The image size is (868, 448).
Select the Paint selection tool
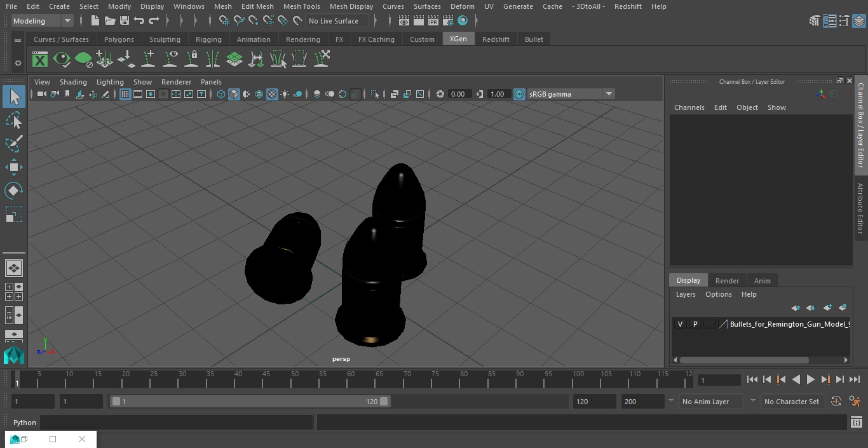[14, 144]
